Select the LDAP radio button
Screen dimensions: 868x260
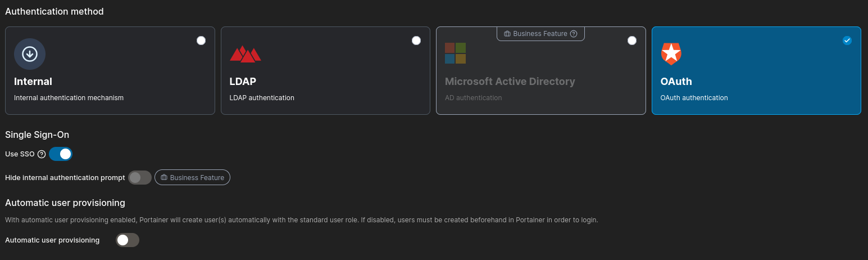416,41
